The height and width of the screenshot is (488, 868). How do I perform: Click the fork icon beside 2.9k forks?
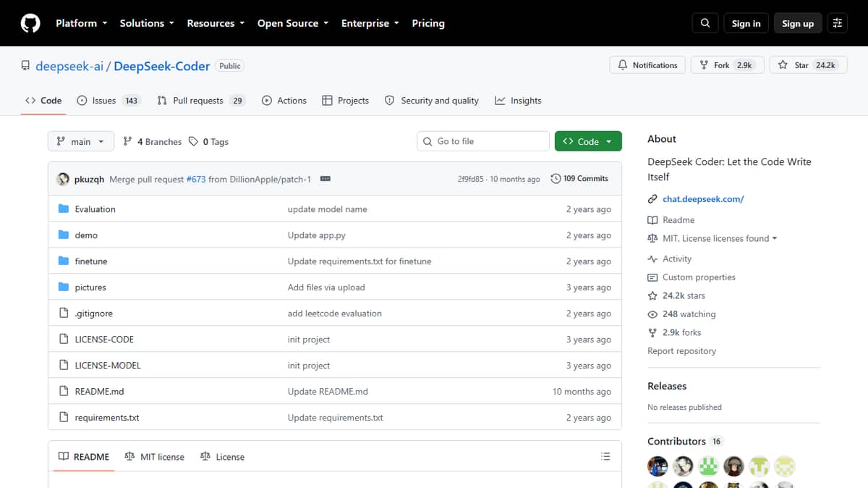click(652, 333)
